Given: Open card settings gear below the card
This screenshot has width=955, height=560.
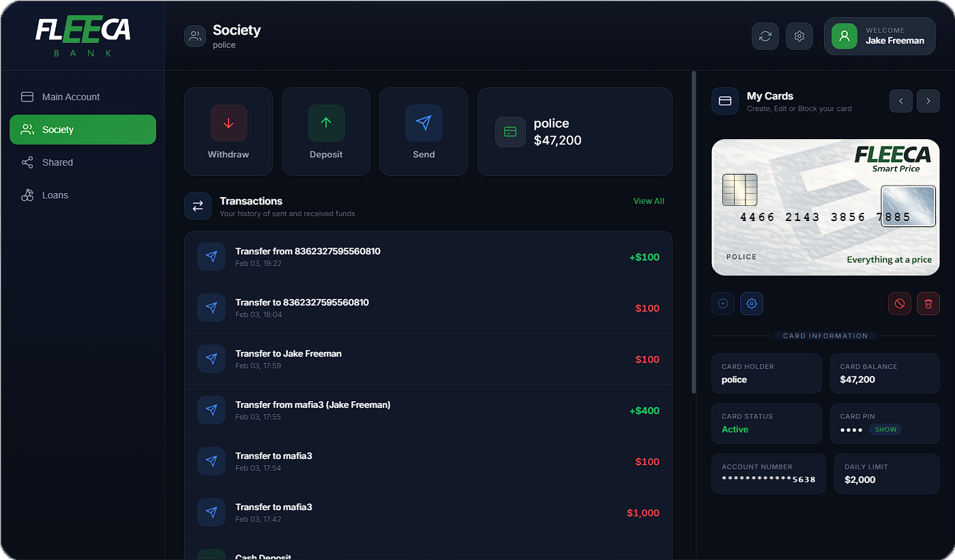Looking at the screenshot, I should pyautogui.click(x=752, y=304).
